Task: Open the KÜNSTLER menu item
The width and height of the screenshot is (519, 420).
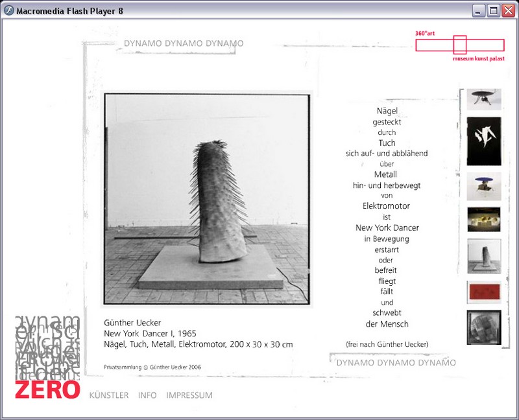Action: 108,395
